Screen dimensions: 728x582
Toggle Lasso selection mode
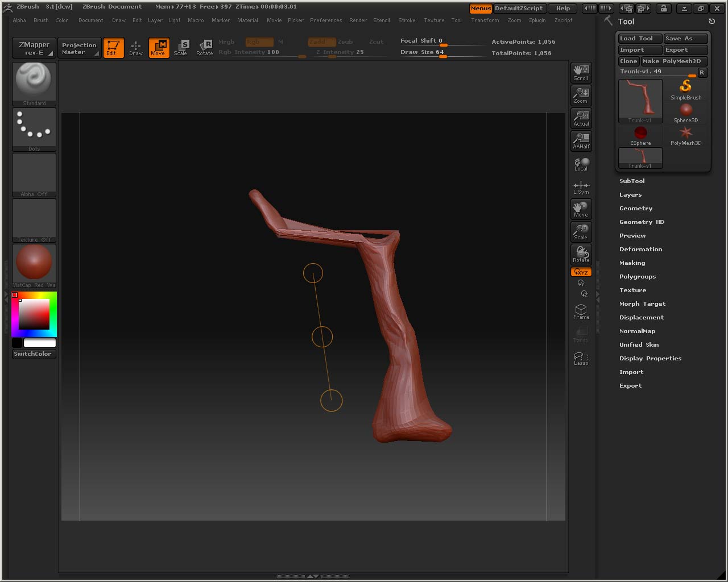(x=581, y=358)
